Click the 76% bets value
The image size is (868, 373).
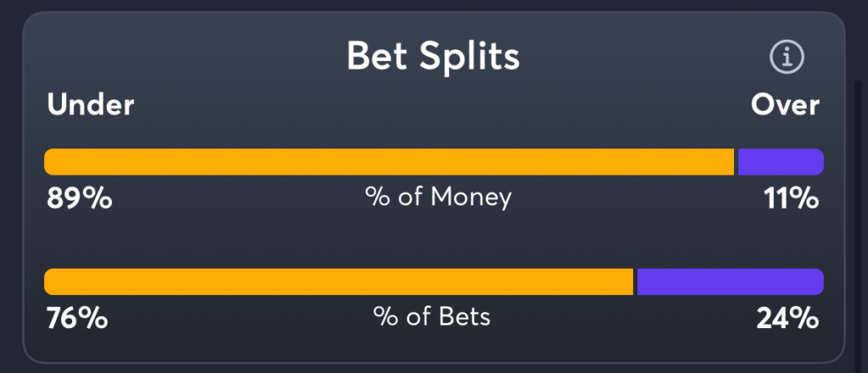pyautogui.click(x=77, y=318)
